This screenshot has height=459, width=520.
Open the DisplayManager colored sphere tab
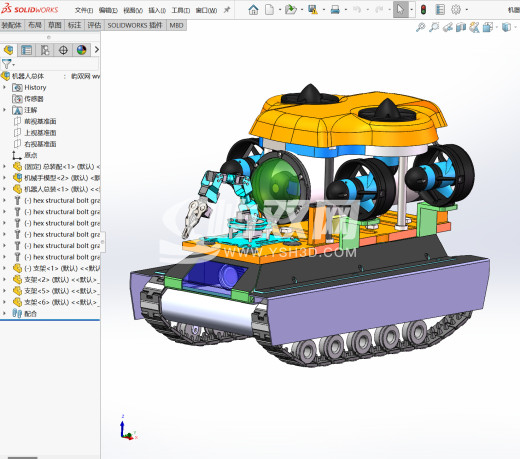click(x=82, y=50)
